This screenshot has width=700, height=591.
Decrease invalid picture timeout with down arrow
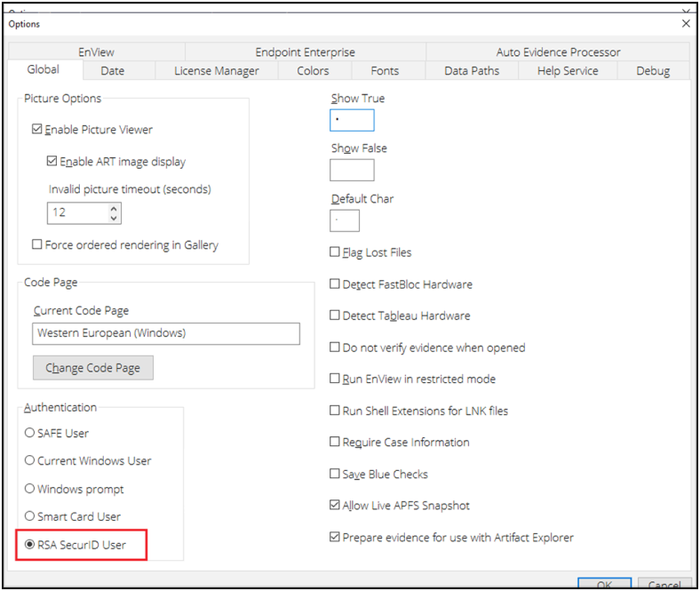(x=114, y=218)
